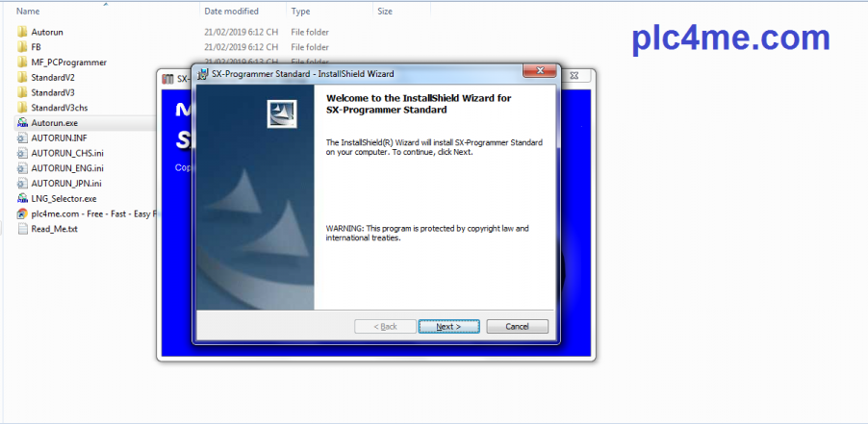Select the plc4me.com Chrome shortcut icon

click(x=22, y=214)
